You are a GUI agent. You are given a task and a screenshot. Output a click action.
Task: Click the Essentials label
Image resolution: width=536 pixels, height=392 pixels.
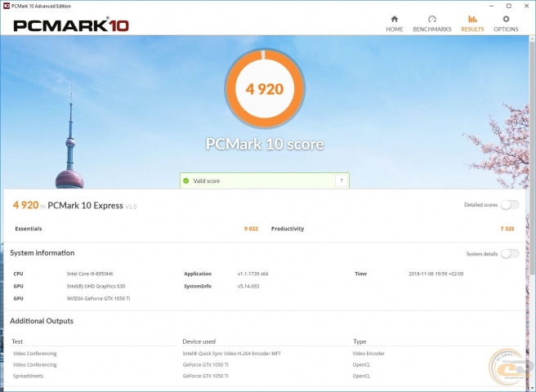(x=29, y=229)
